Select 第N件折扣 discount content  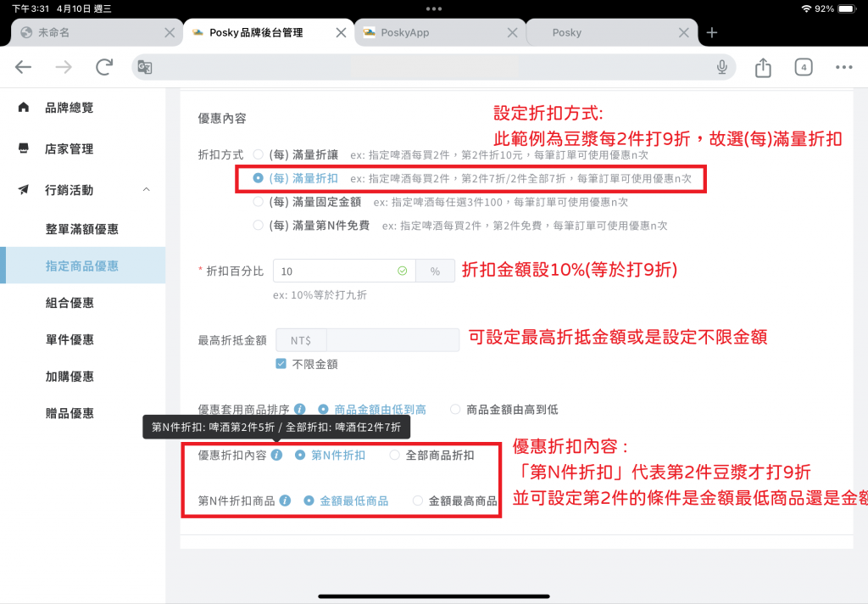300,455
